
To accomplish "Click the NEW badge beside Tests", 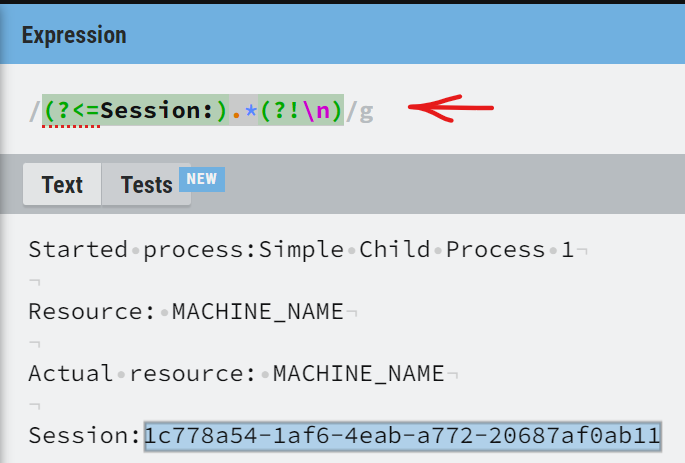I will pyautogui.click(x=203, y=179).
